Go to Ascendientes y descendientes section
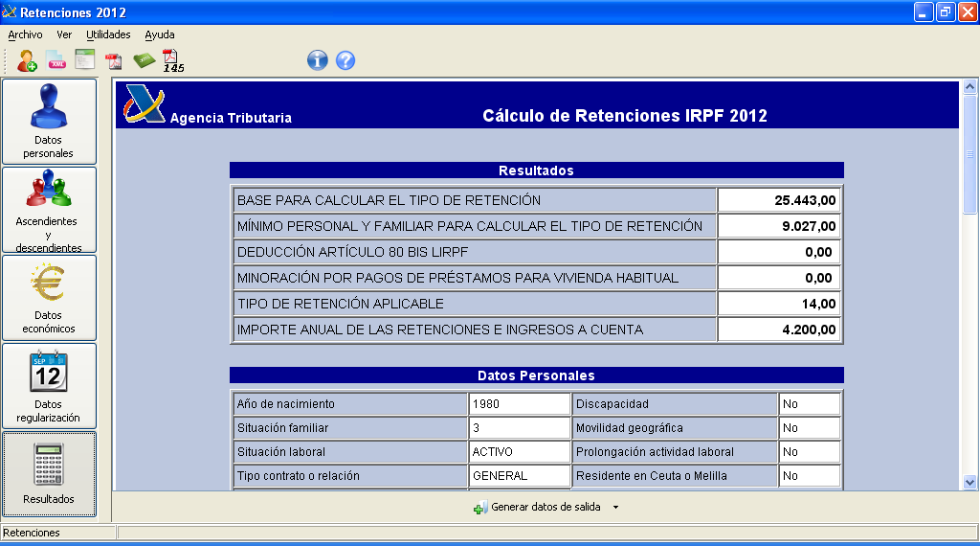Image resolution: width=980 pixels, height=546 pixels. coord(49,210)
